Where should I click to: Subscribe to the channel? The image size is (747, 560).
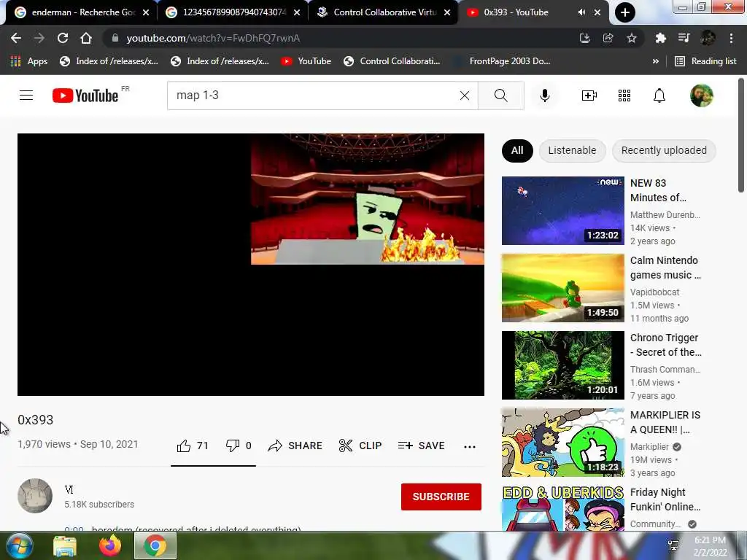(x=441, y=497)
